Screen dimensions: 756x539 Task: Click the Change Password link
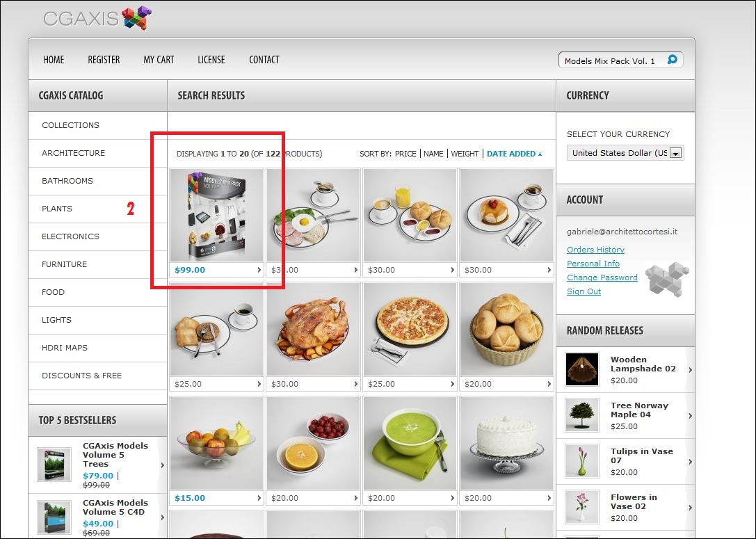(602, 277)
